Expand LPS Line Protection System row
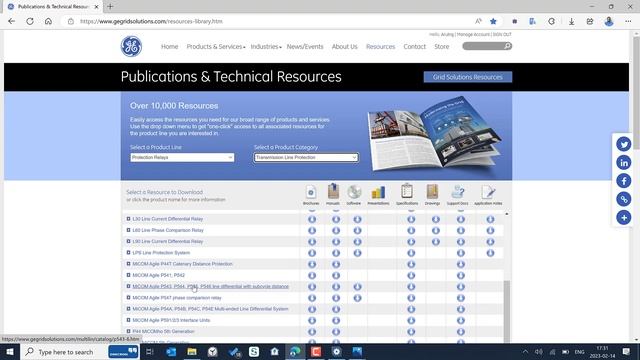The width and height of the screenshot is (640, 360). click(128, 253)
